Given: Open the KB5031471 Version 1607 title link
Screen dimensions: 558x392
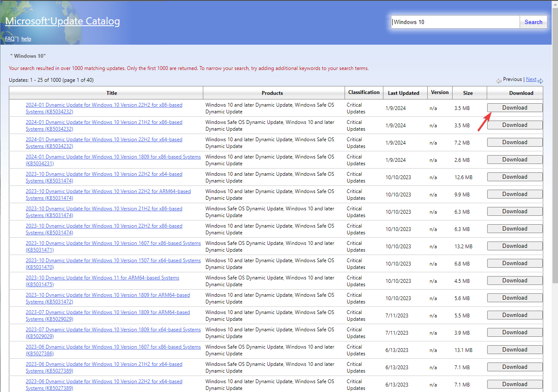Looking at the screenshot, I should coord(113,247).
